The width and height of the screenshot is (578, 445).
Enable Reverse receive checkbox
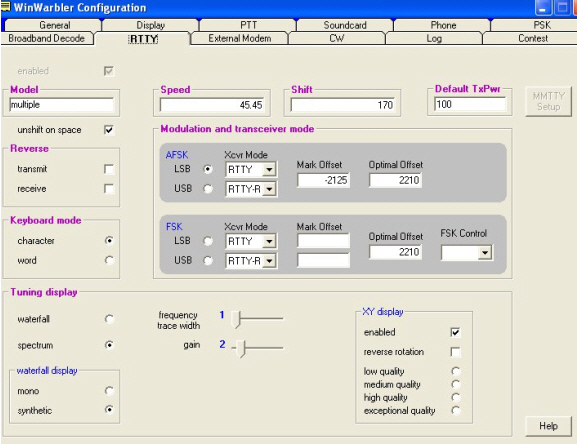tap(109, 189)
